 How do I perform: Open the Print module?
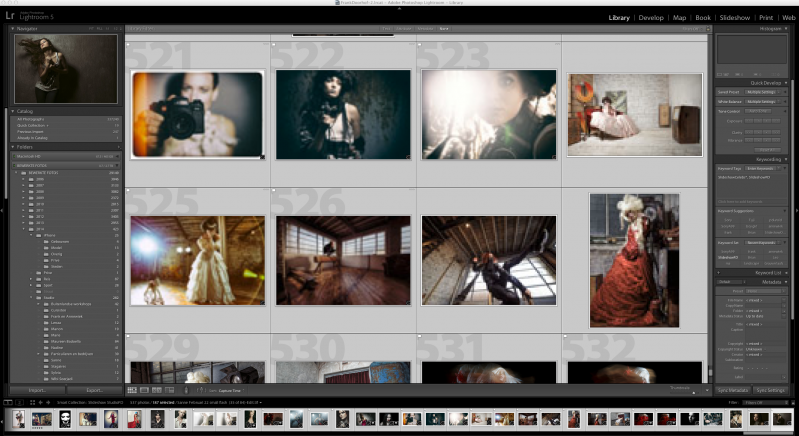click(766, 17)
